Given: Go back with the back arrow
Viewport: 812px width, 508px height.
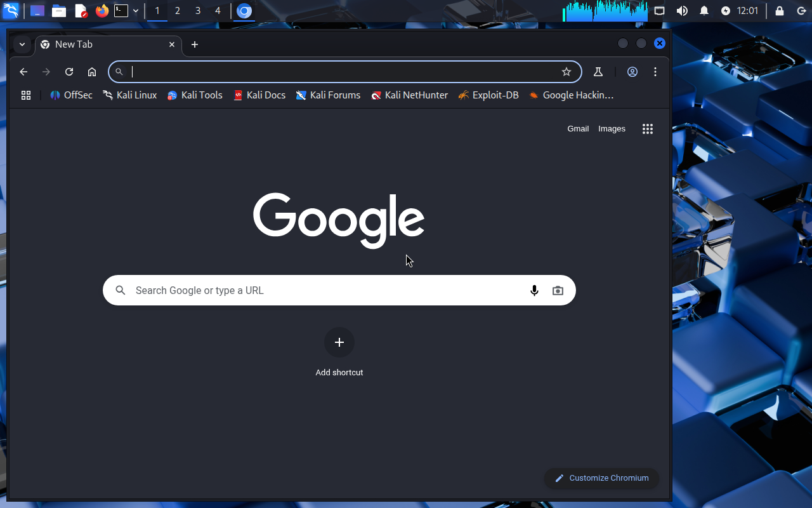Looking at the screenshot, I should click(x=23, y=72).
